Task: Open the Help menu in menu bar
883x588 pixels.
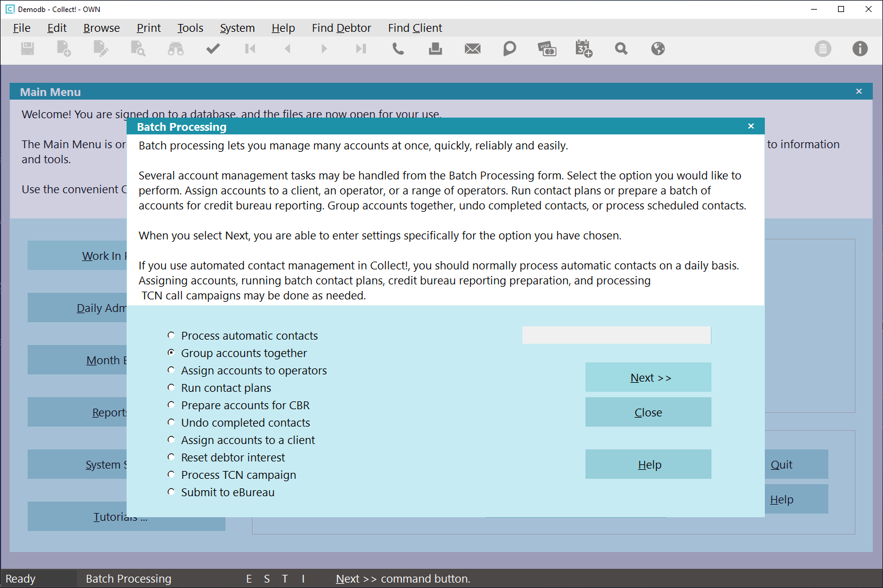Action: tap(283, 28)
